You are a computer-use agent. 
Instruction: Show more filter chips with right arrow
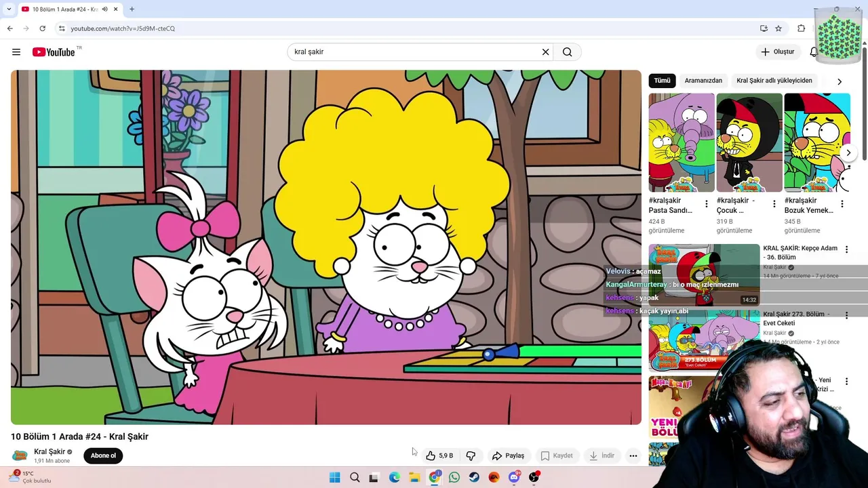pyautogui.click(x=840, y=81)
